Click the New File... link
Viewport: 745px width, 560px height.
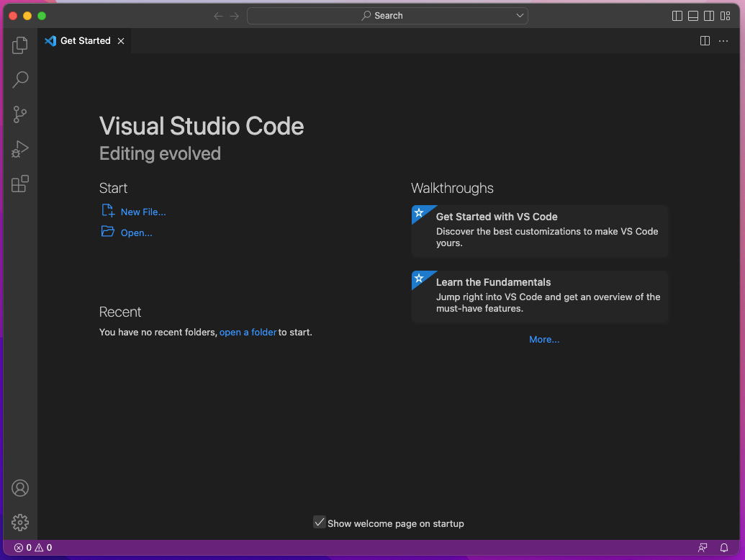pyautogui.click(x=143, y=212)
